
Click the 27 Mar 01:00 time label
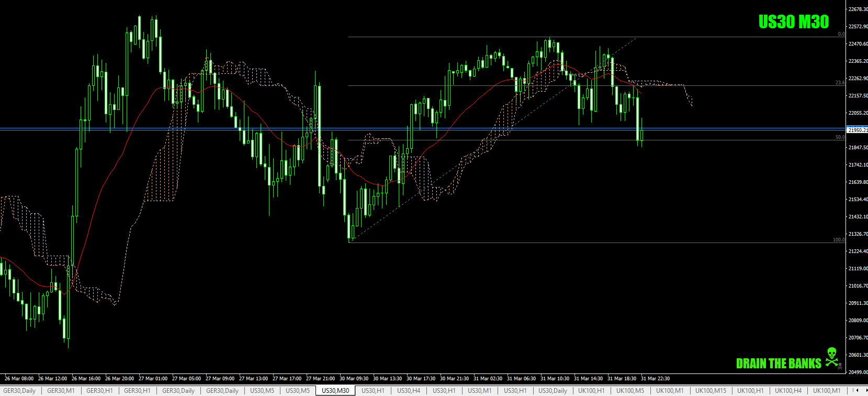coord(153,379)
